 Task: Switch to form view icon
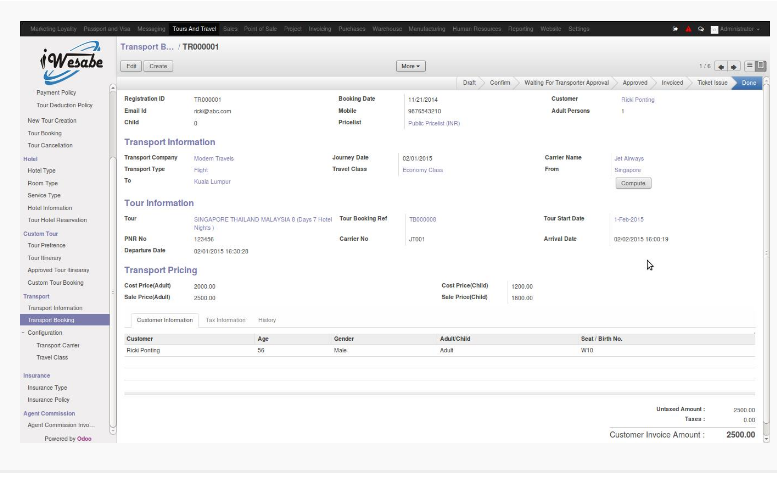point(761,66)
